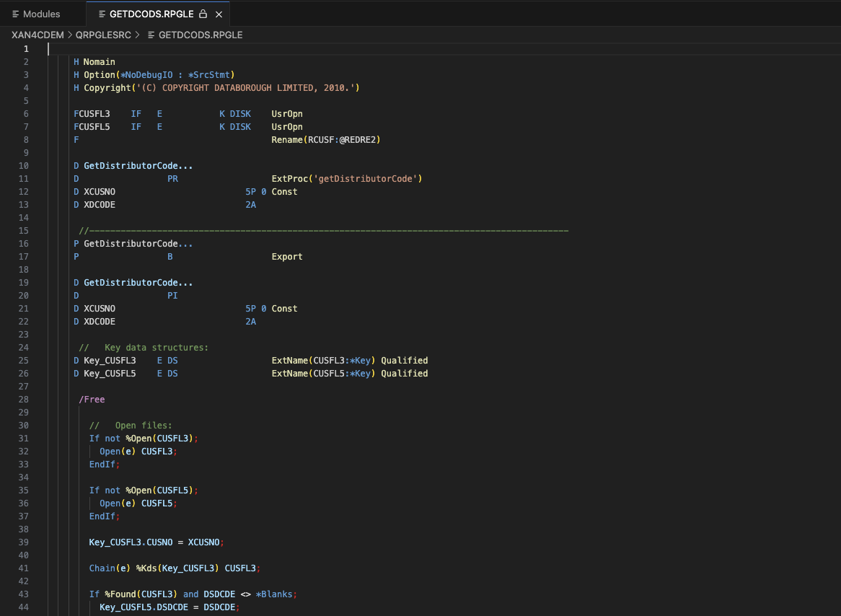Click line number 28 in the gutter
841x616 pixels.
[25, 400]
